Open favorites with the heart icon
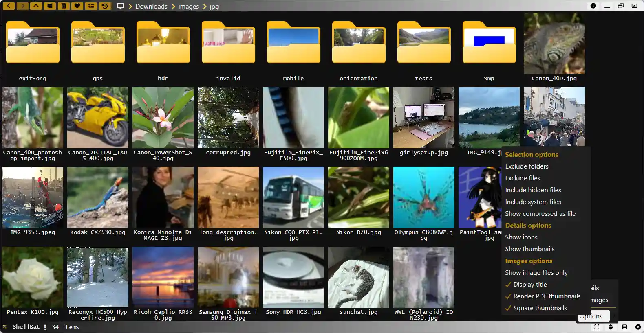Image resolution: width=644 pixels, height=333 pixels. (x=77, y=6)
